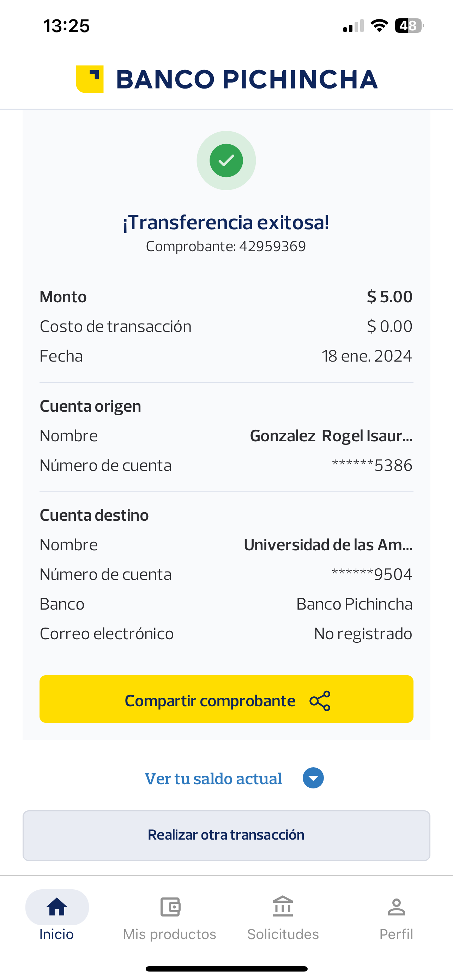453x980 pixels.
Task: Tap the battery indicator in status bar
Action: coord(409,26)
